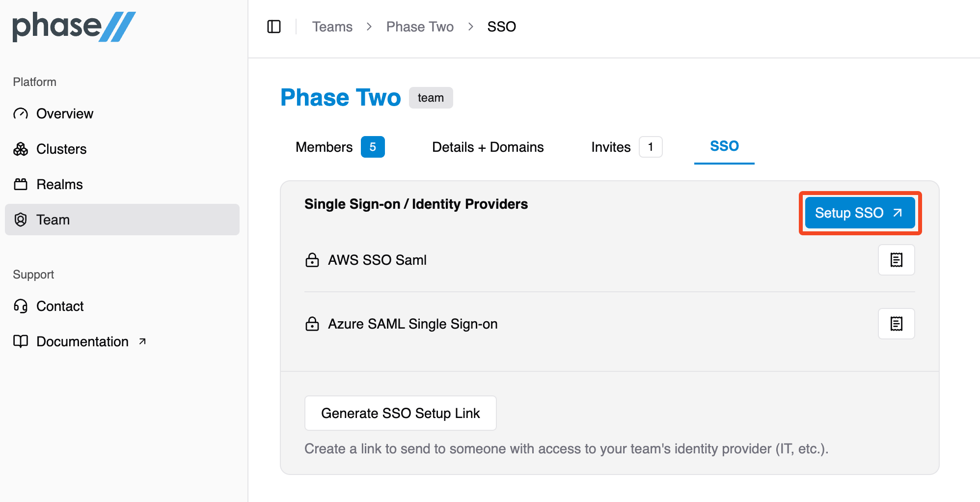The image size is (980, 502).
Task: Click the Team shield icon
Action: 21,220
